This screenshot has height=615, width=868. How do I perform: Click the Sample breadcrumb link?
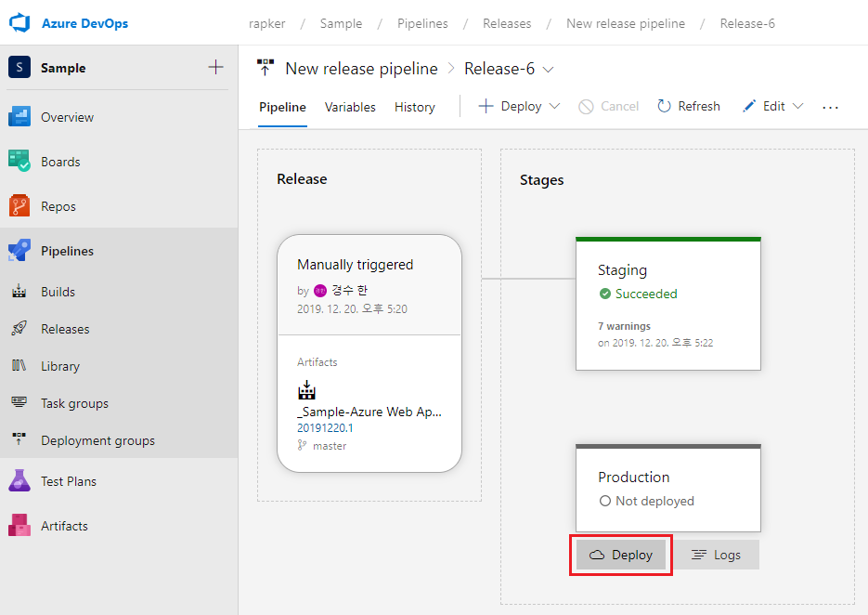[341, 23]
